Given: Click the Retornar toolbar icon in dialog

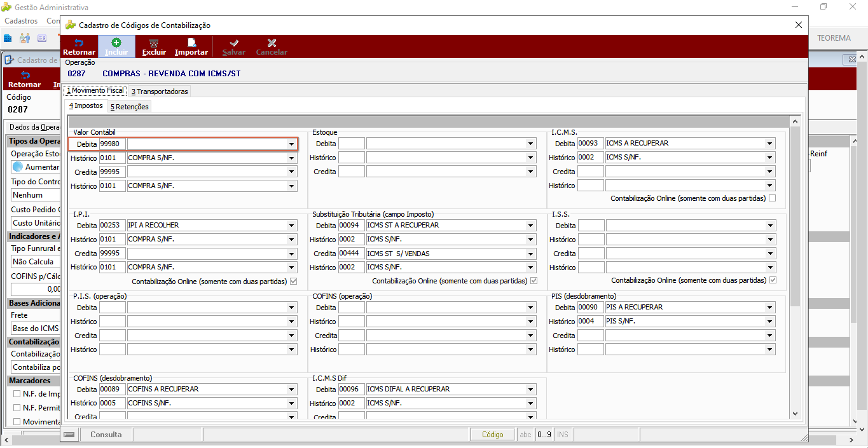Looking at the screenshot, I should pos(79,43).
